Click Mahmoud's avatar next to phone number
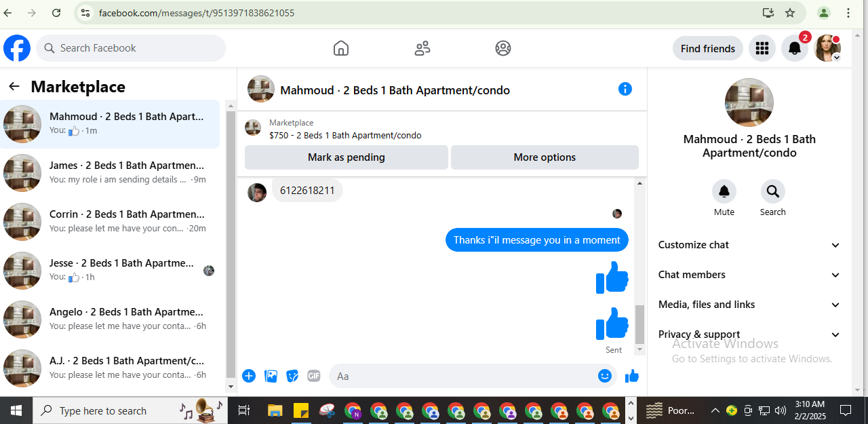The image size is (868, 424). tap(257, 193)
